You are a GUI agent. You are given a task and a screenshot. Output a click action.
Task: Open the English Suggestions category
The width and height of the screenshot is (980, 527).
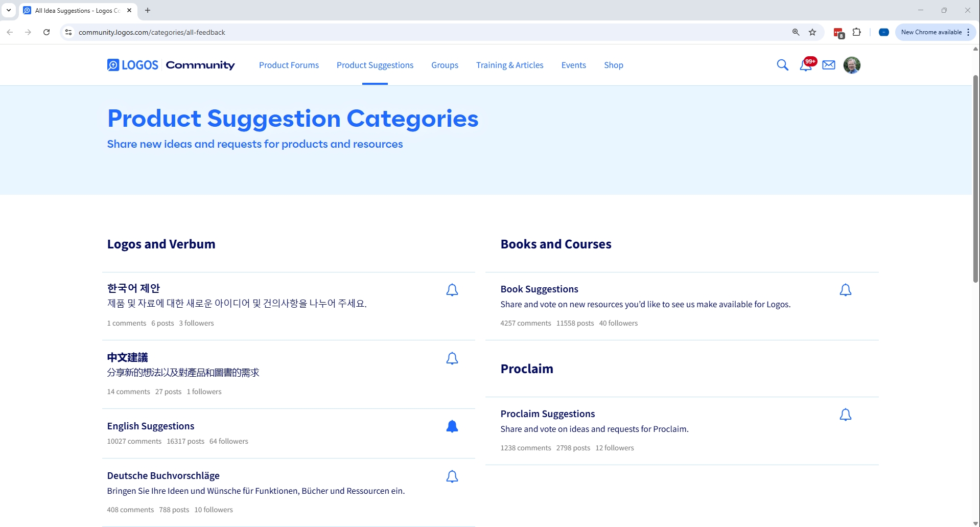tap(151, 426)
